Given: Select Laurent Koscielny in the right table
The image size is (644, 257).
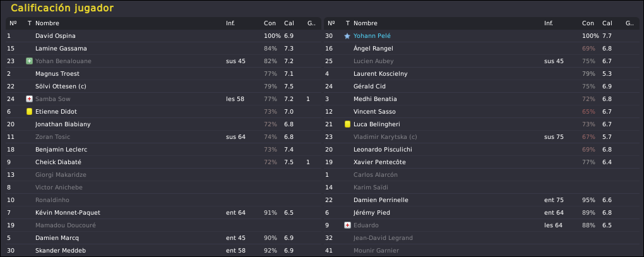Looking at the screenshot, I should pos(481,74).
